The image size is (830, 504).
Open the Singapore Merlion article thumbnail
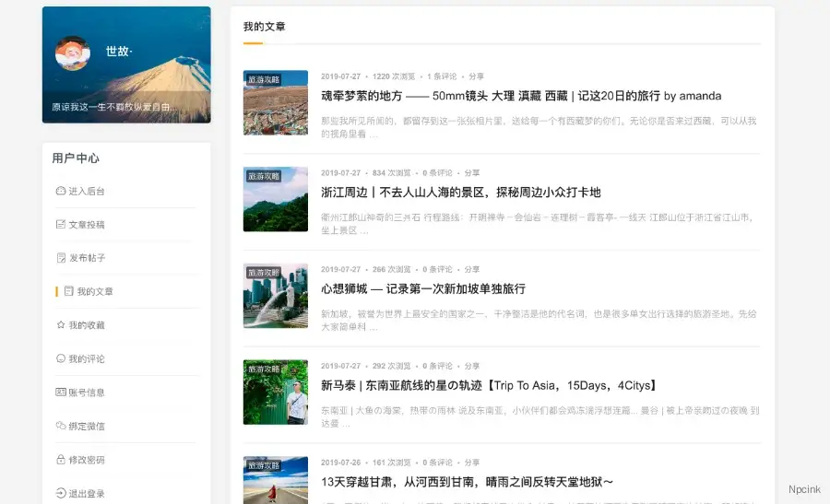tap(275, 297)
